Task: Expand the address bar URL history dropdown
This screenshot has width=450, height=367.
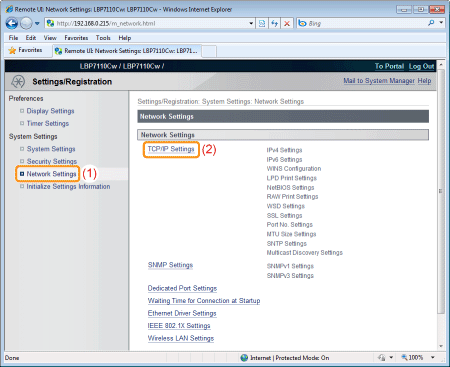Action: (251, 23)
